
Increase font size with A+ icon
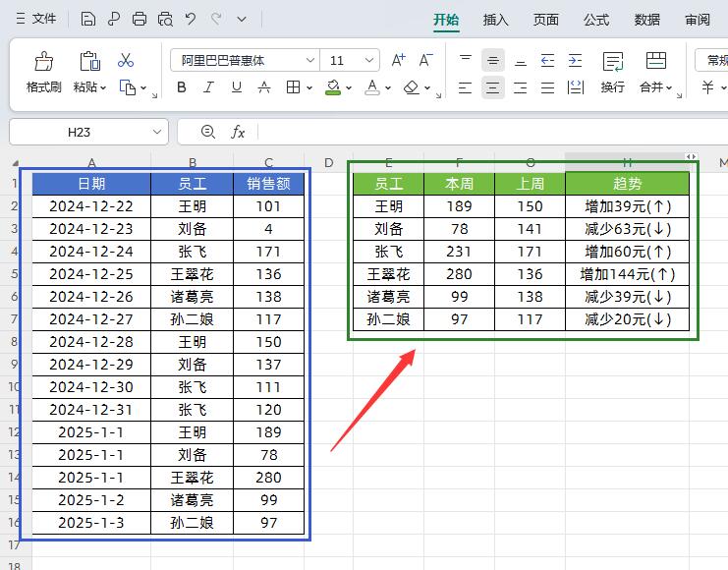398,60
